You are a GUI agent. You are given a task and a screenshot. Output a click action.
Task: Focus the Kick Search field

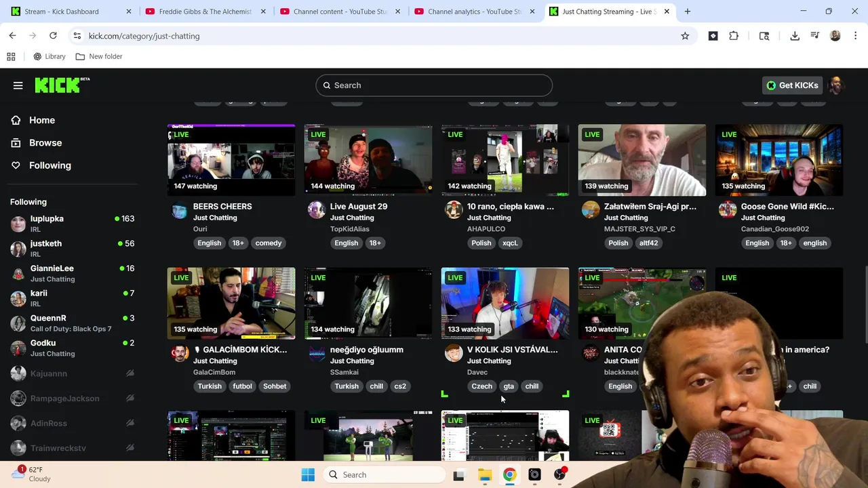point(434,85)
